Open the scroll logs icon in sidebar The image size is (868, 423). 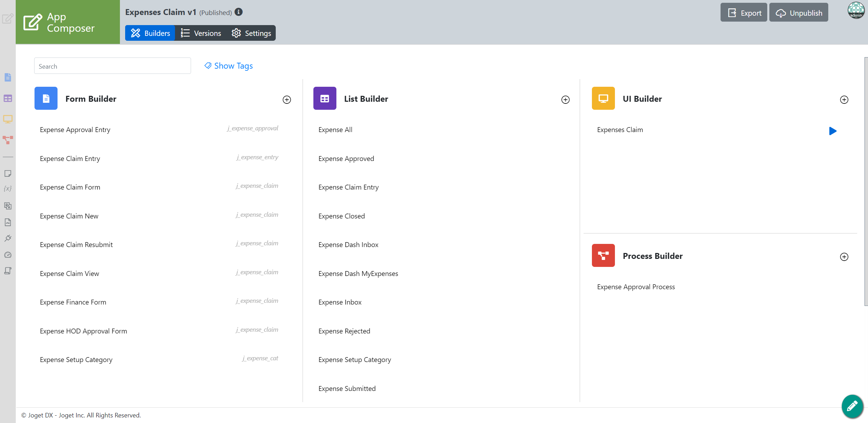click(x=8, y=271)
